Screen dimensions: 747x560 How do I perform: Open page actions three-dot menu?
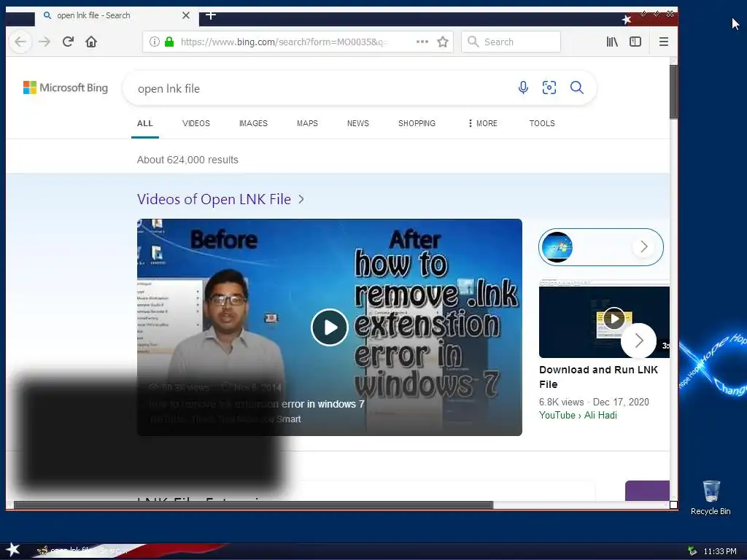point(422,42)
